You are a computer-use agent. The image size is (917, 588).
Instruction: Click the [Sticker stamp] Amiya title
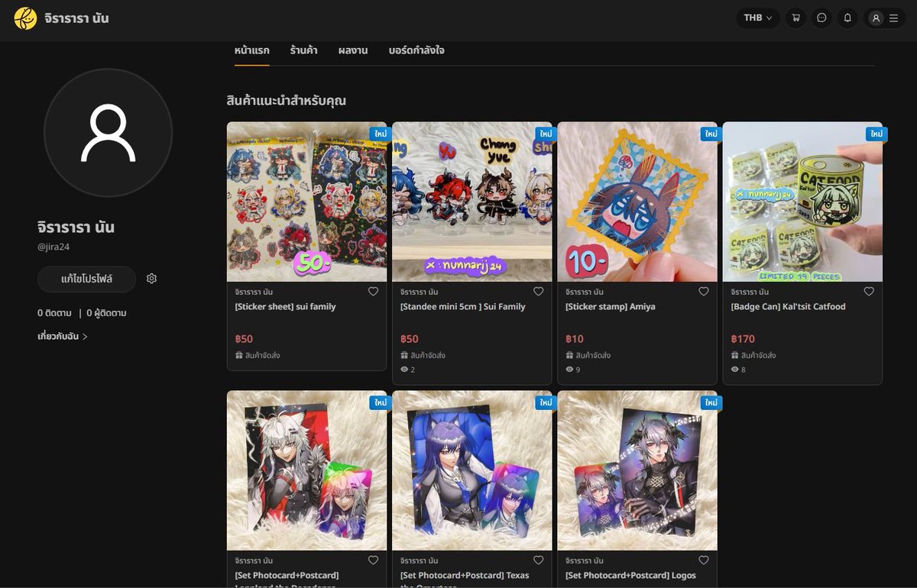tap(611, 307)
